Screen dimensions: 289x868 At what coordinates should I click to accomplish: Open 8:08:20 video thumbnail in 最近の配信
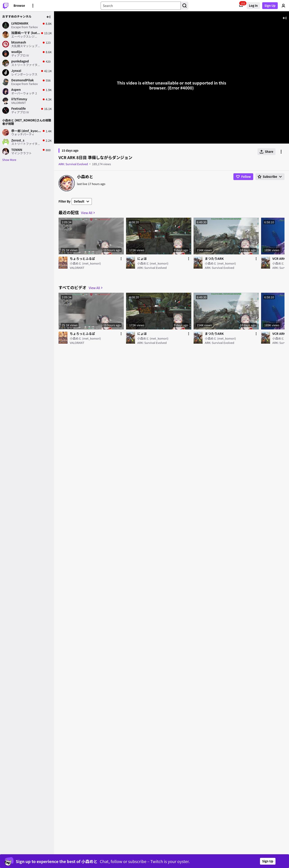pyautogui.click(x=158, y=236)
